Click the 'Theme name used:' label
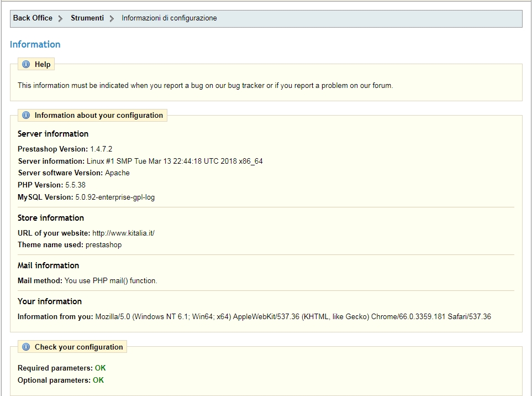 point(51,245)
